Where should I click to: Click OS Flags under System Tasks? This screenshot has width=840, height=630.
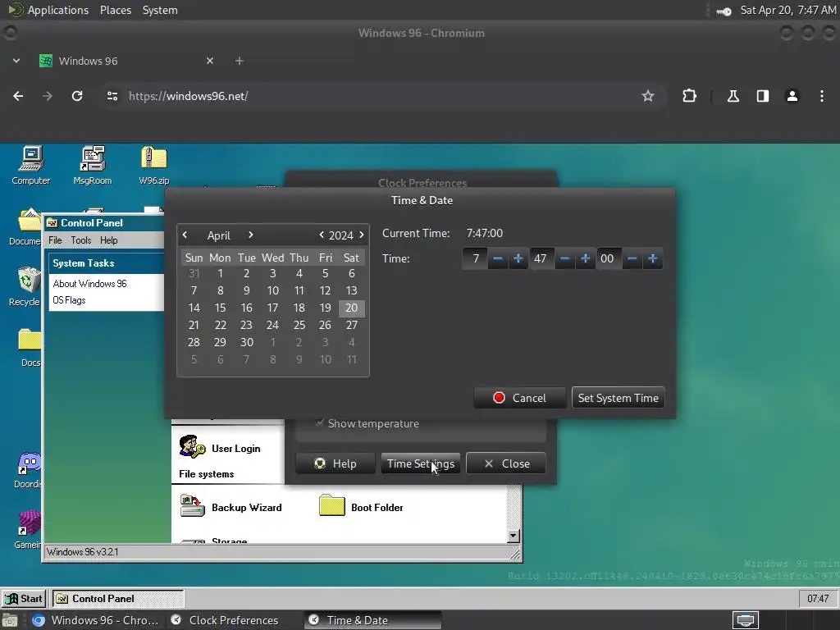(x=69, y=300)
